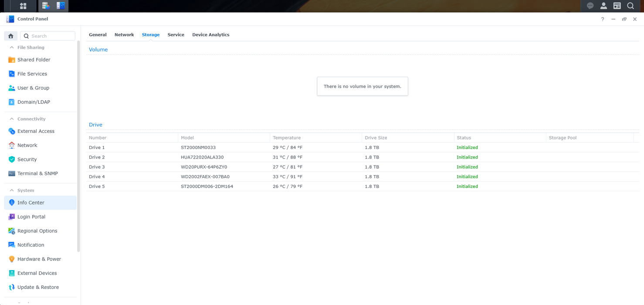Sort by Number column header

tap(132, 138)
